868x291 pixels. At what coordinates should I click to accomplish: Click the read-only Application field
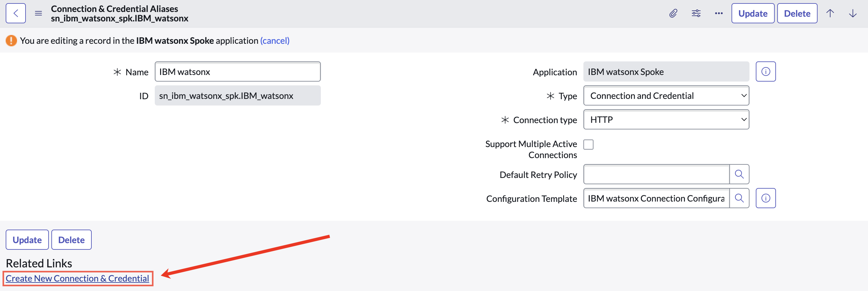[x=666, y=72]
